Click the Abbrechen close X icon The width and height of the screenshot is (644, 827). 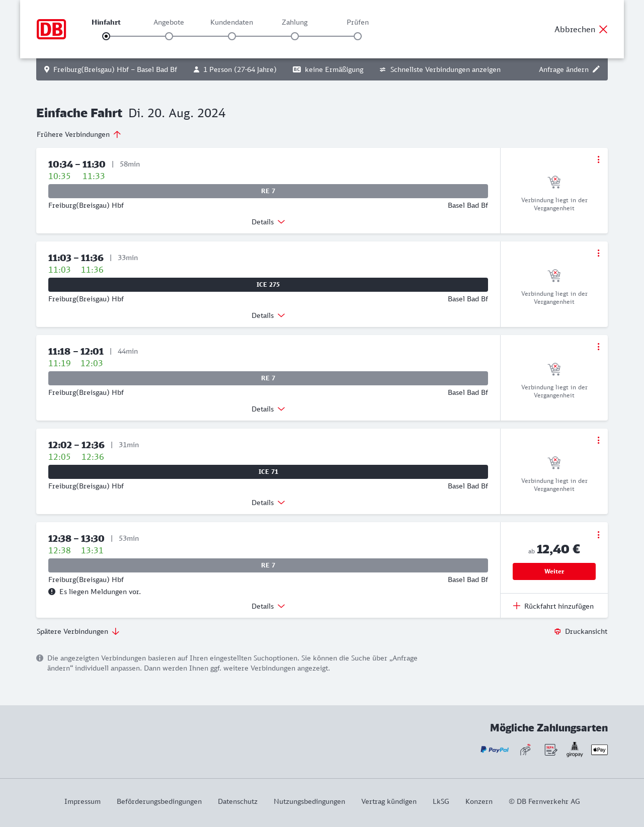click(603, 29)
